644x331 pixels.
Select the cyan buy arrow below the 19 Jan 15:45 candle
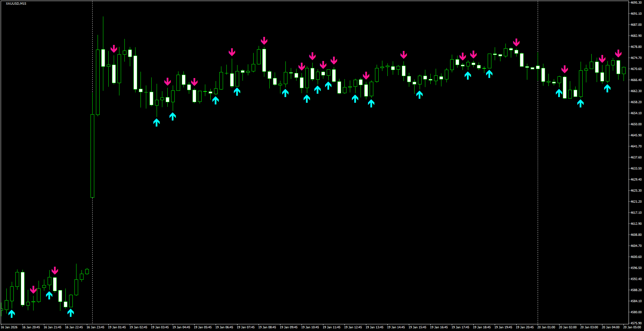(419, 95)
